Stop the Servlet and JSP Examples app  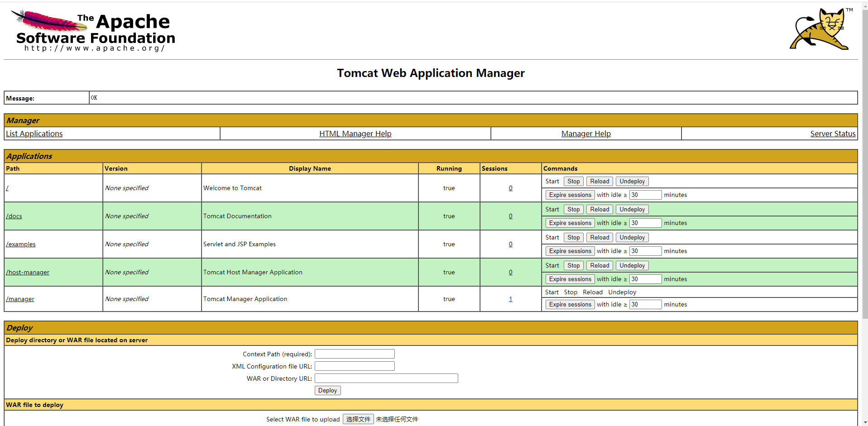(x=574, y=237)
